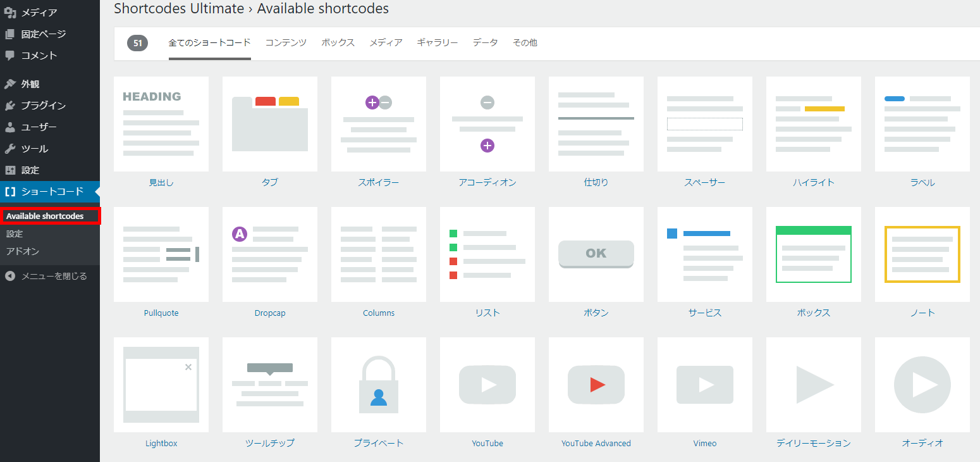Image resolution: width=980 pixels, height=462 pixels.
Task: Open the 見出し (Heading) shortcode icon
Action: click(x=161, y=124)
